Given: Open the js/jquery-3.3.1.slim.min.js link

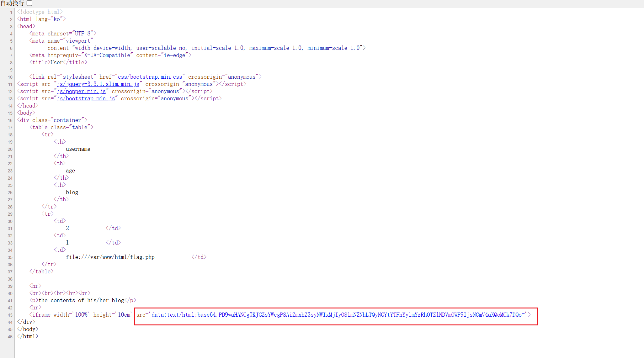Looking at the screenshot, I should pos(98,84).
